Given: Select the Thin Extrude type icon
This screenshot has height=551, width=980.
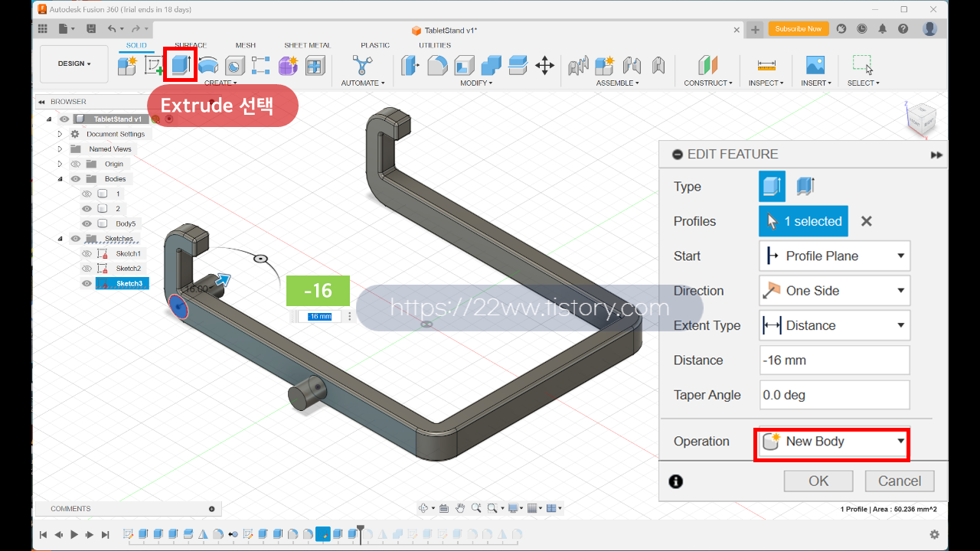Looking at the screenshot, I should (x=805, y=186).
